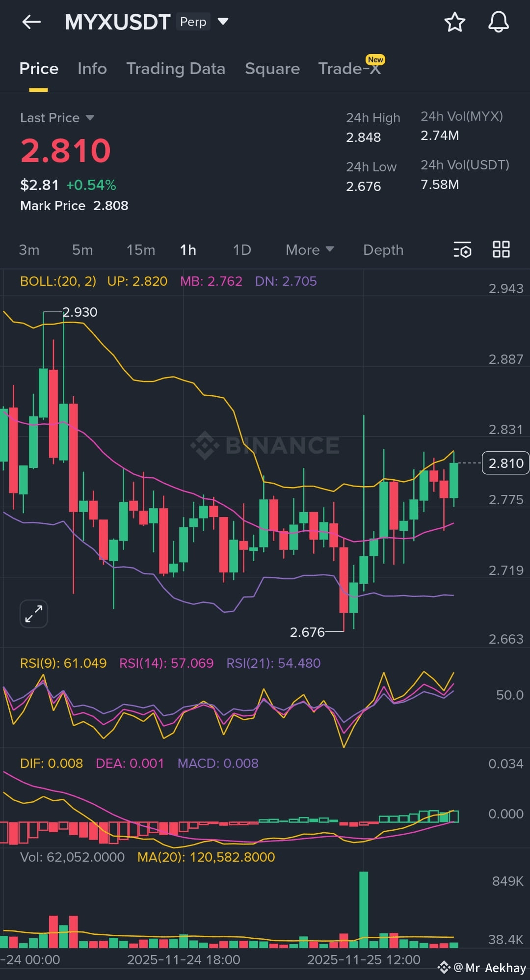Tap the Mark Price 2.808 text
This screenshot has width=530, height=980.
74,206
